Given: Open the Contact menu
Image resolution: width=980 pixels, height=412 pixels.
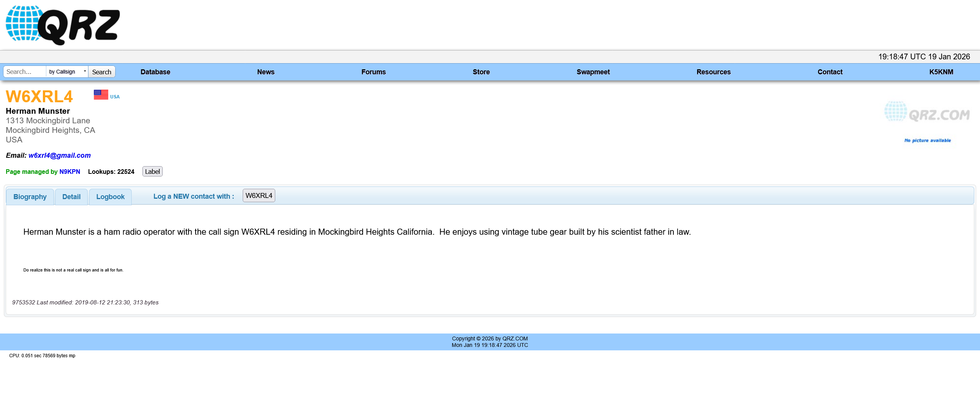Looking at the screenshot, I should click(x=830, y=72).
